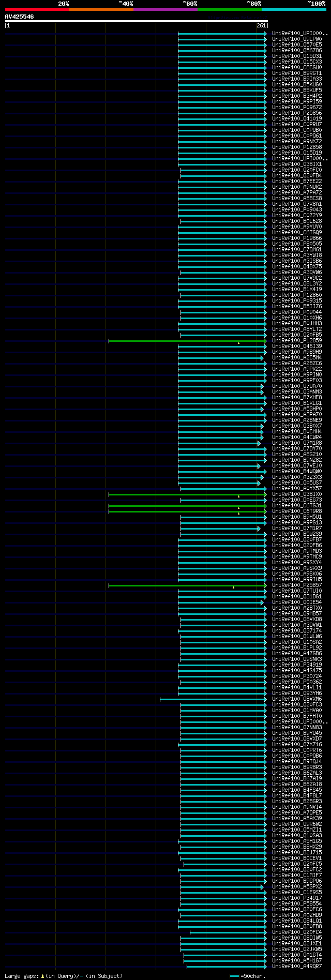
Task: Select the UniRef100_P09043 label
Action: [x=297, y=210]
